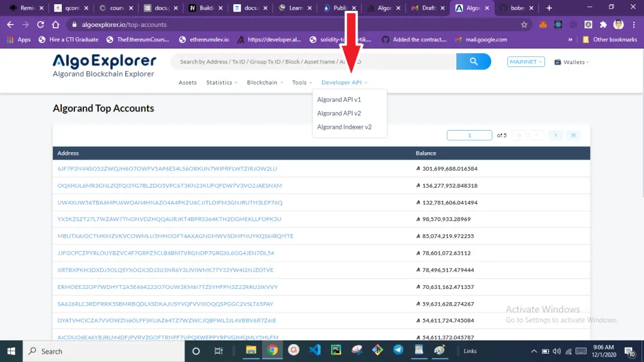Open PyCharm from the taskbar
Screen dimensions: 644x362
pyautogui.click(x=336, y=350)
